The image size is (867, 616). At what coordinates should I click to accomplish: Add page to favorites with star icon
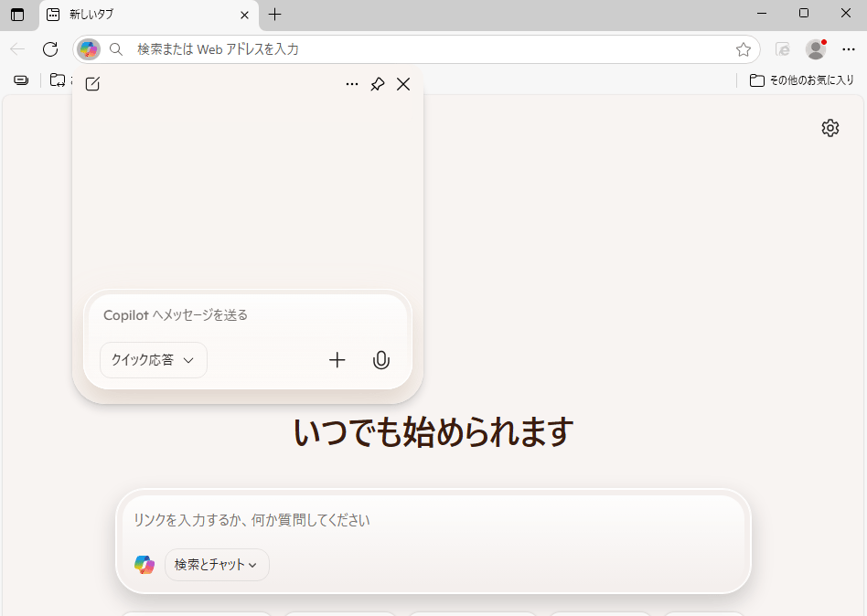[x=744, y=49]
